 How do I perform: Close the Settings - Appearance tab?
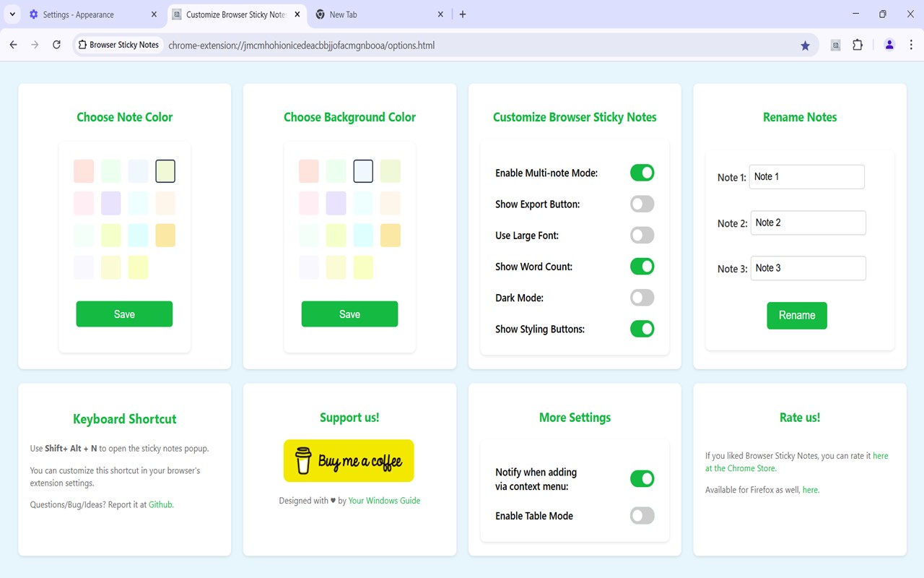(x=154, y=14)
